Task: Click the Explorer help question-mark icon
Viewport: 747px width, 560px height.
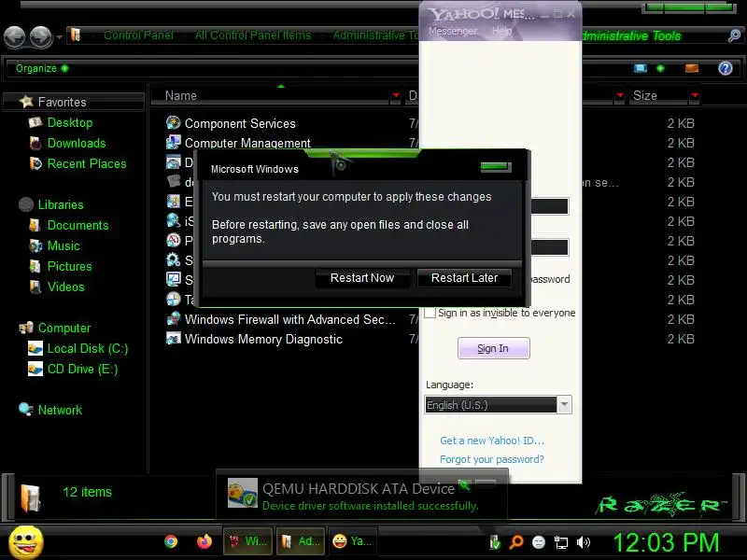Action: (x=726, y=68)
